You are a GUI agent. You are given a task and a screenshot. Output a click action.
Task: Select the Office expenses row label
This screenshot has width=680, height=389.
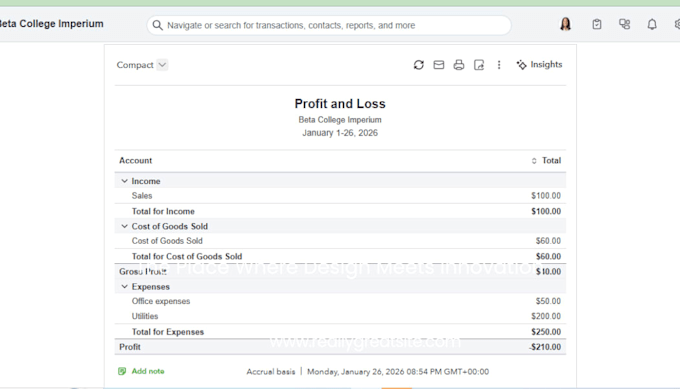click(x=161, y=301)
